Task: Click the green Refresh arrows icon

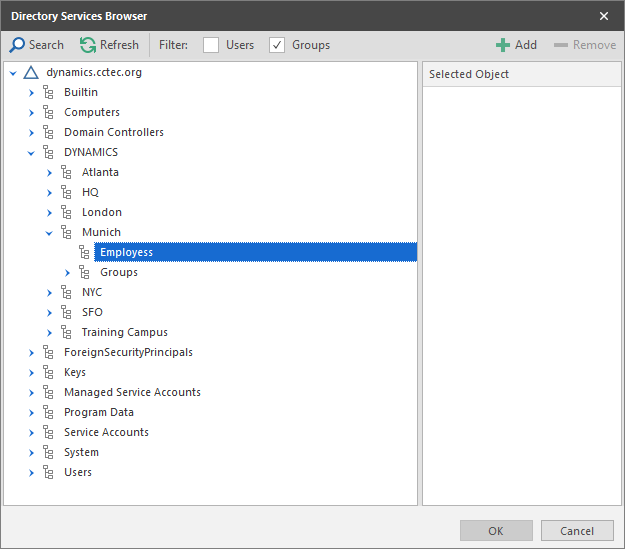Action: point(88,45)
